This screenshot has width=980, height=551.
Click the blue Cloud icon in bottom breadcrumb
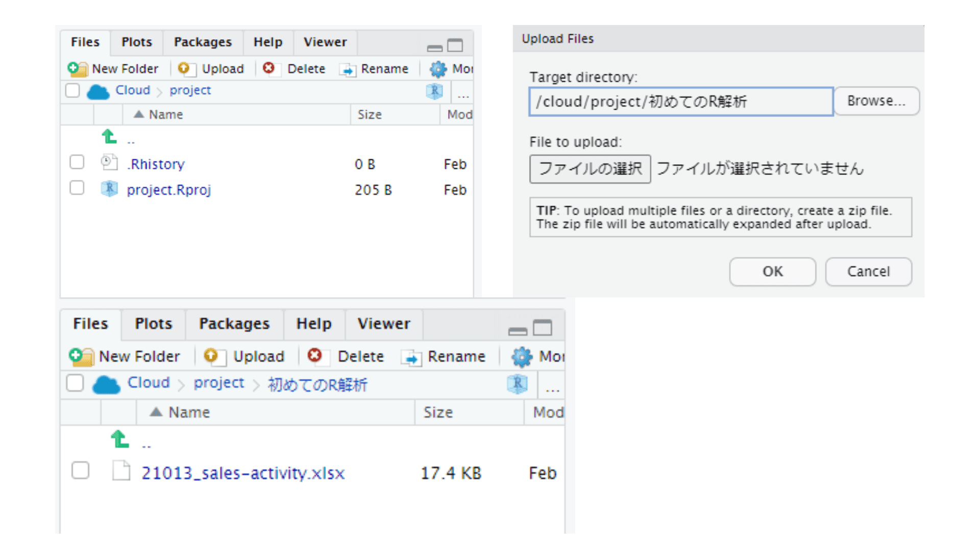tap(106, 384)
